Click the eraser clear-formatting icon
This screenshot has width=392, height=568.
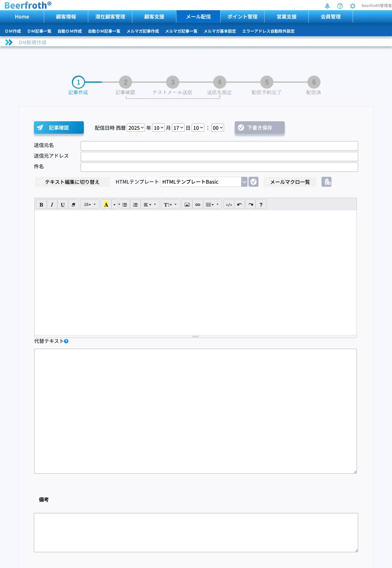pyautogui.click(x=73, y=205)
